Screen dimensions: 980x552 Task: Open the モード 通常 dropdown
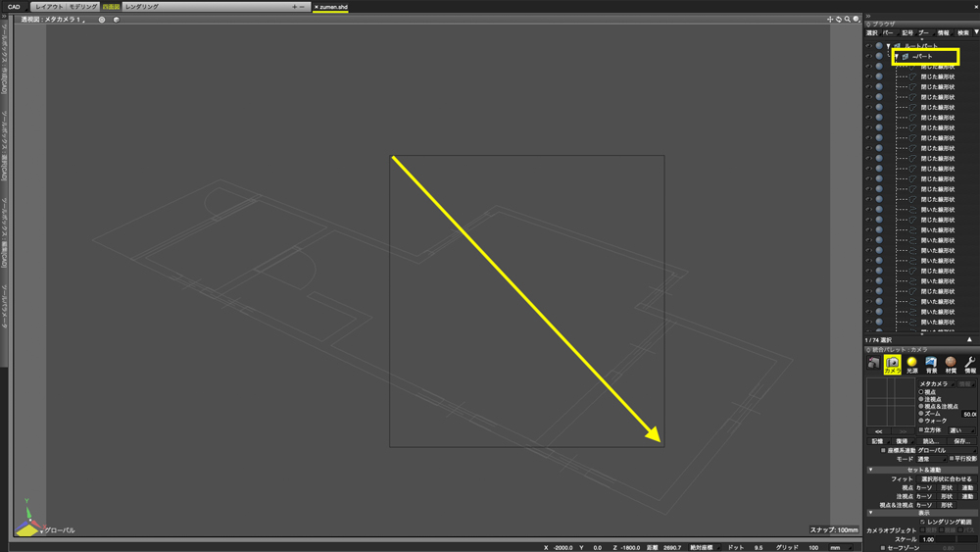click(931, 459)
